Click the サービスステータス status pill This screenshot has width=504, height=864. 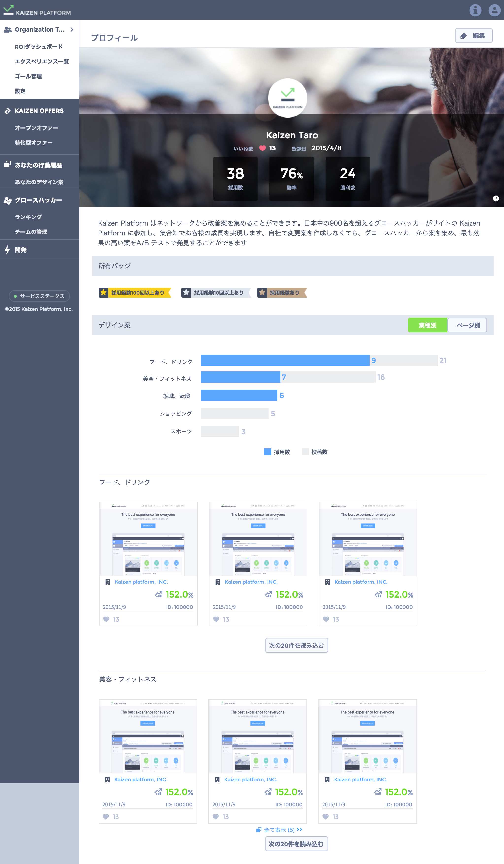(39, 296)
